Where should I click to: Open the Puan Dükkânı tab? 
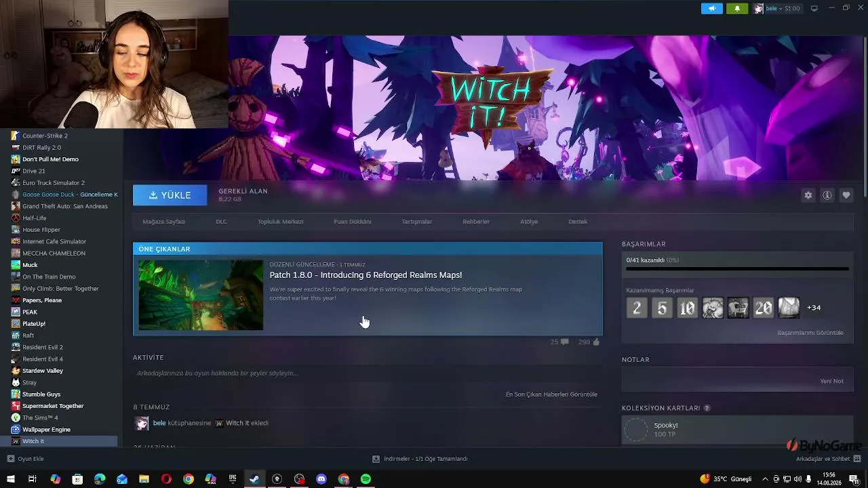[x=352, y=222]
